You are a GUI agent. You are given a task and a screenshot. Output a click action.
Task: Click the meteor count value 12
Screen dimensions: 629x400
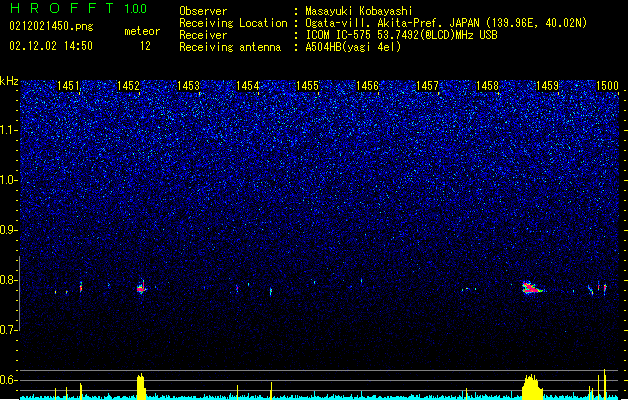click(x=145, y=46)
